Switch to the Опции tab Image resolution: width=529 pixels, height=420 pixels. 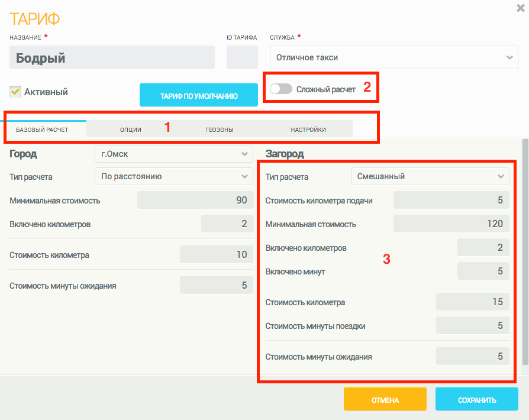coord(130,130)
